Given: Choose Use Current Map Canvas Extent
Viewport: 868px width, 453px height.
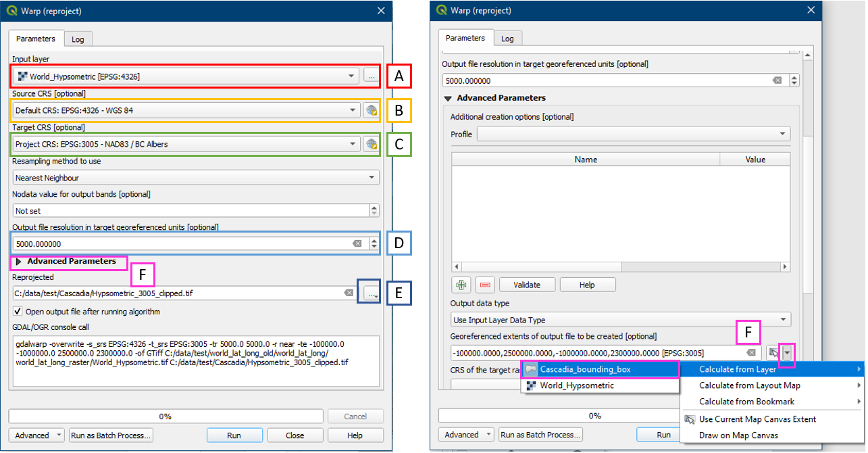Looking at the screenshot, I should (757, 419).
